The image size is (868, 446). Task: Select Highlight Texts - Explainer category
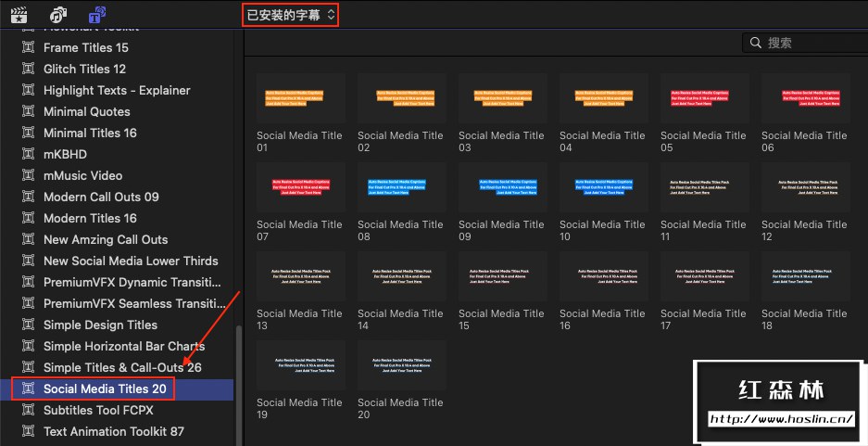pos(117,90)
